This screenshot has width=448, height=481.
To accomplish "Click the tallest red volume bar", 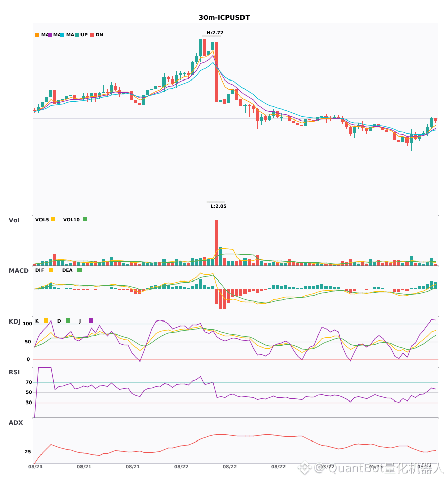I will click(x=217, y=243).
